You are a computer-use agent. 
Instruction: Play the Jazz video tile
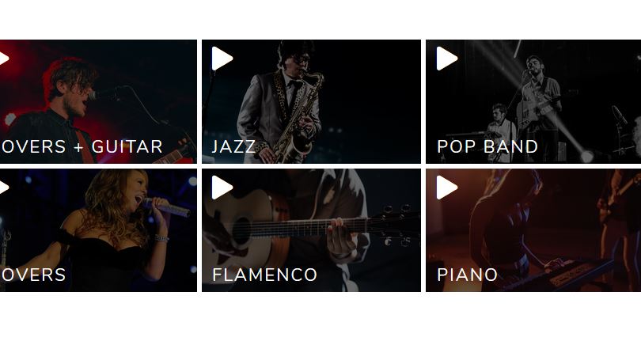click(x=222, y=59)
